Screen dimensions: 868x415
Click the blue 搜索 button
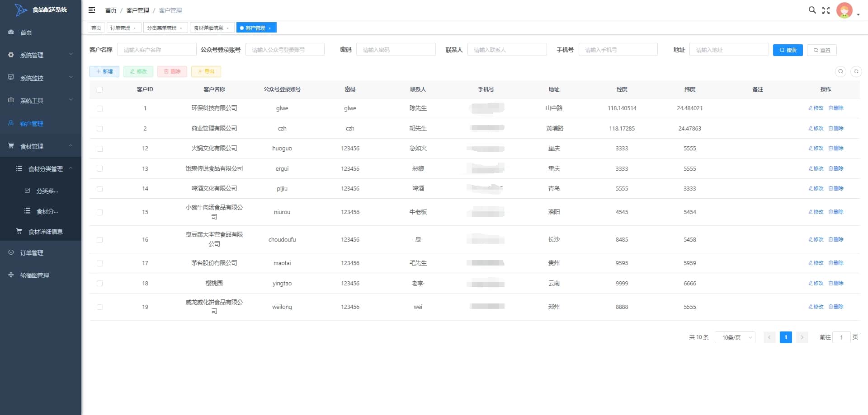788,50
